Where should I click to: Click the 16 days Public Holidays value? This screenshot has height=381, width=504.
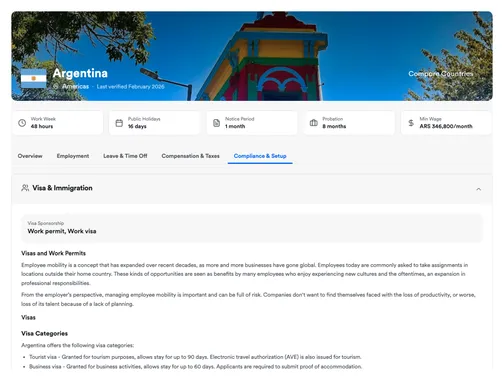pos(137,126)
